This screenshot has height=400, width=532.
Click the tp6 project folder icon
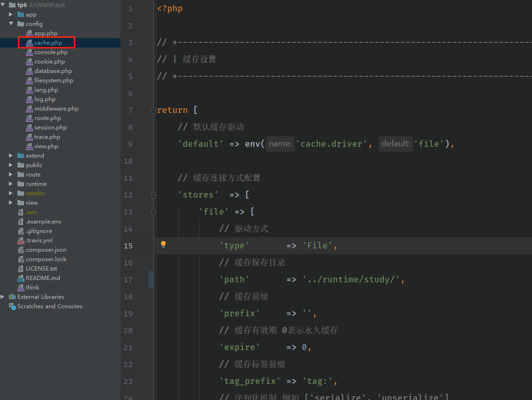pyautogui.click(x=12, y=5)
